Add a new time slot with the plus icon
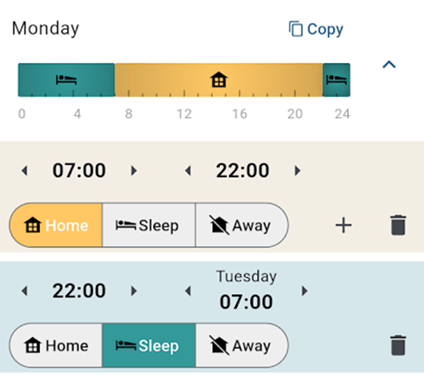Image resolution: width=424 pixels, height=376 pixels. (x=343, y=225)
